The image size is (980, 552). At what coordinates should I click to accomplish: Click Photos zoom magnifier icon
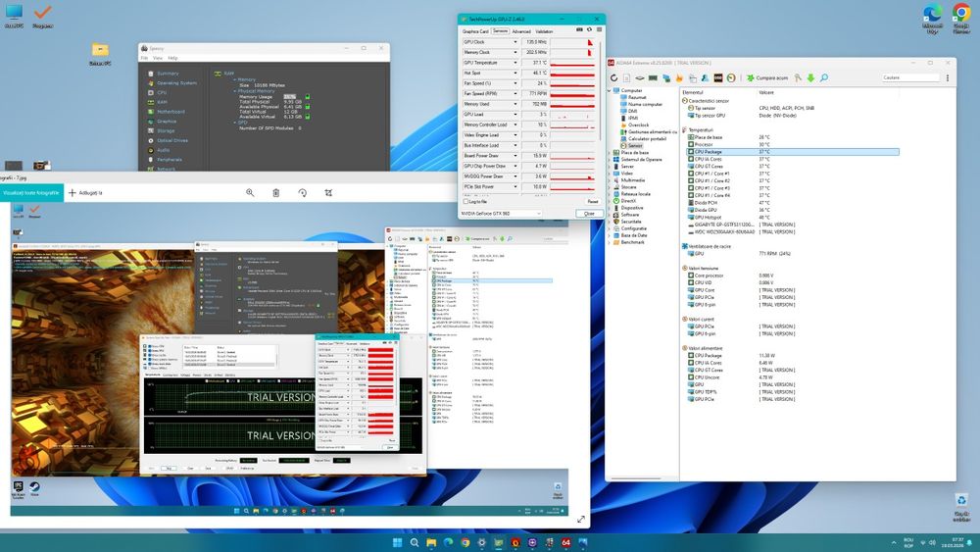(x=250, y=192)
